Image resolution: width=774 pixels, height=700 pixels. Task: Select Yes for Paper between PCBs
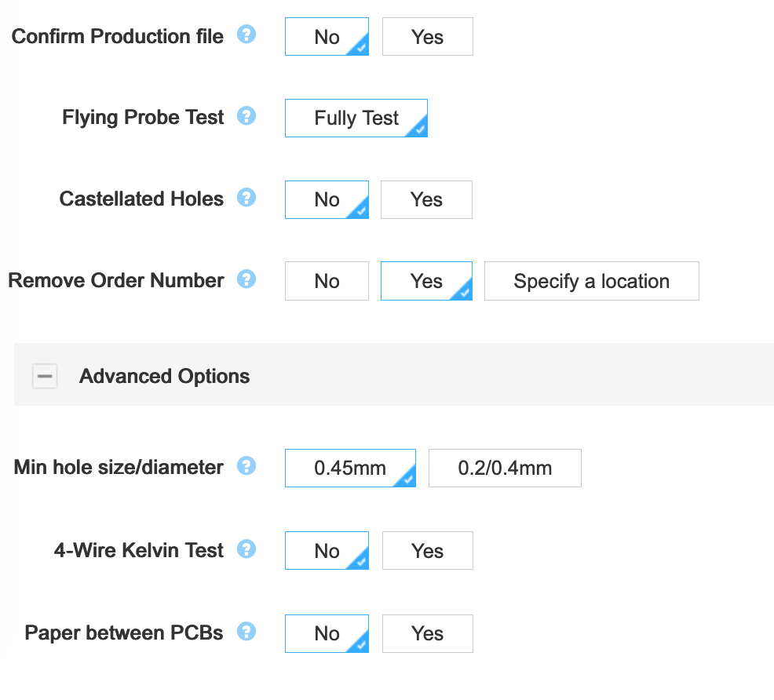tap(428, 633)
